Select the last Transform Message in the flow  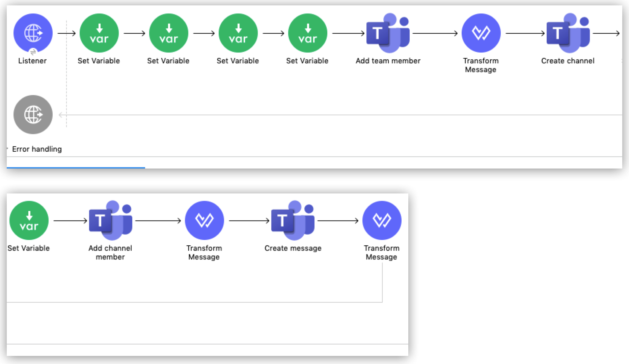coord(382,220)
